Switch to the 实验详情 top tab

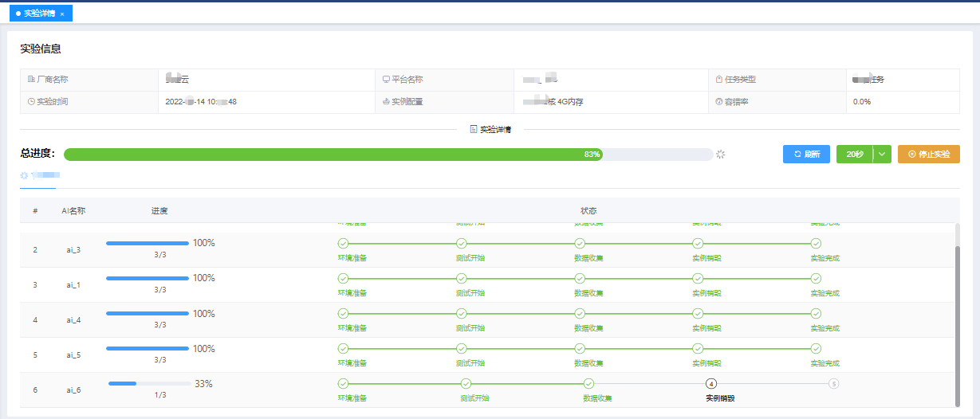pos(38,14)
